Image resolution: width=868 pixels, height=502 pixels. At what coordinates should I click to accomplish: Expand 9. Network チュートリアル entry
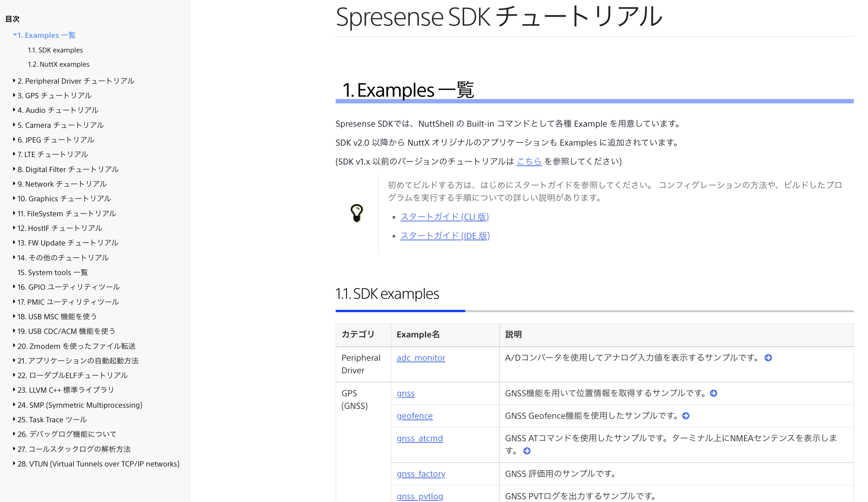[x=14, y=184]
